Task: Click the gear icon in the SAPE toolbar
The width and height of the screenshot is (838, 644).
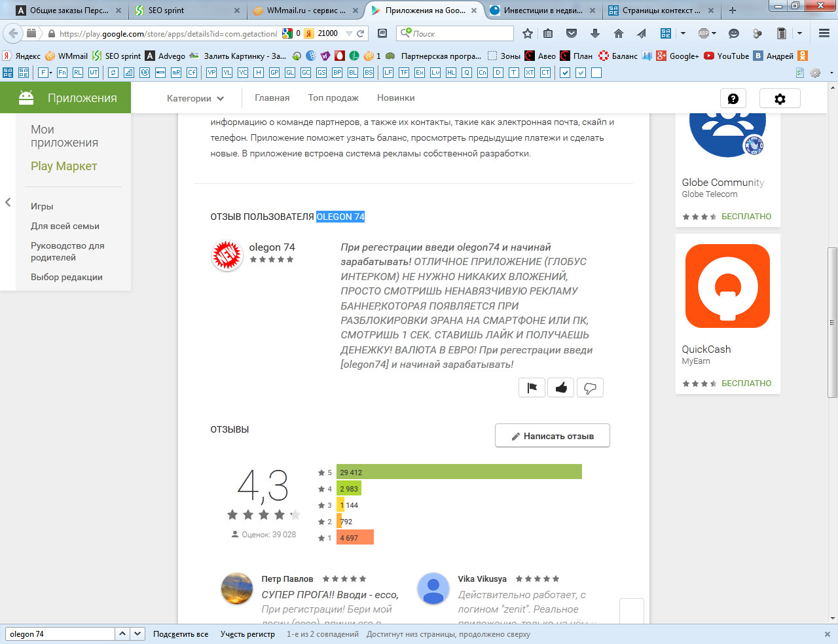Action: tap(815, 73)
